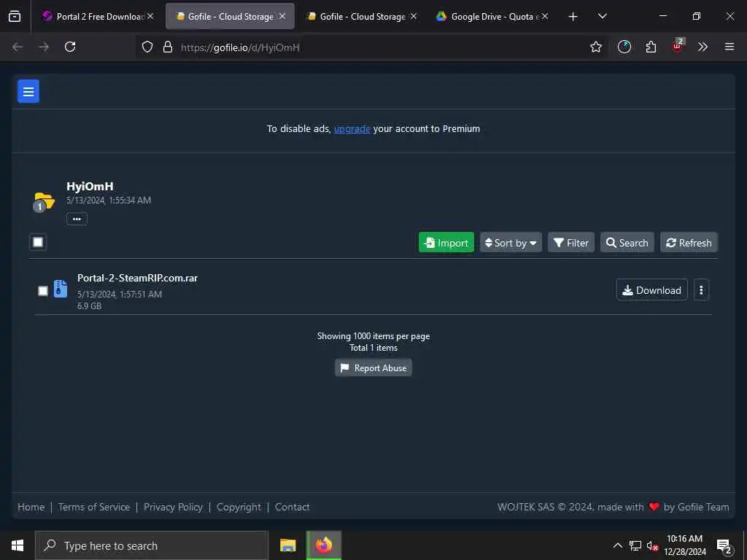Open the Windows Start menu
Image resolution: width=747 pixels, height=560 pixels.
[18, 545]
